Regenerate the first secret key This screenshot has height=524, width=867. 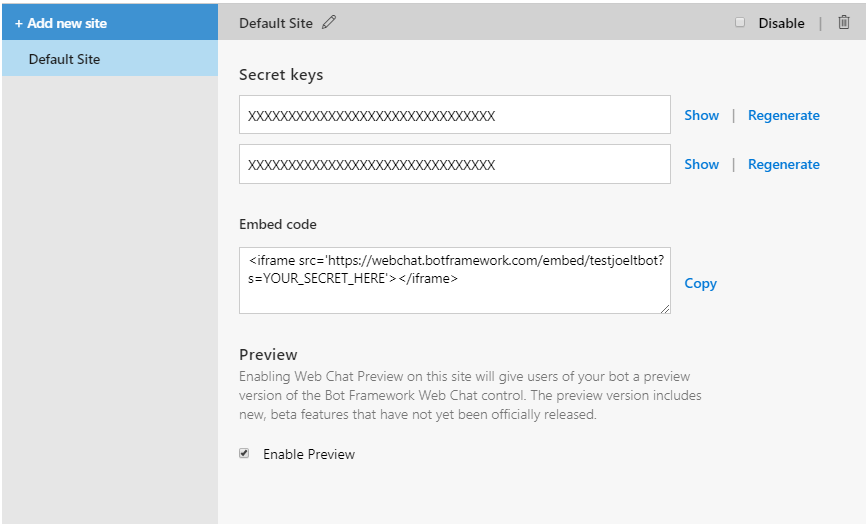(x=784, y=116)
